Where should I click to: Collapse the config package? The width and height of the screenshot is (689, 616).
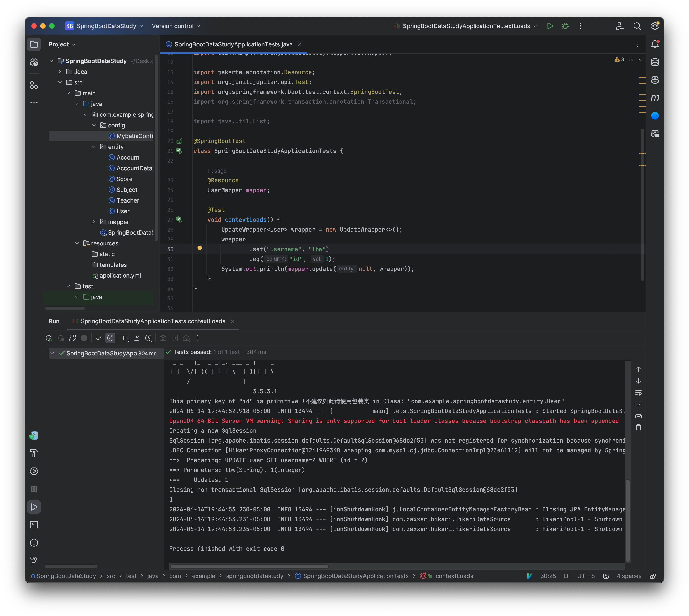94,126
